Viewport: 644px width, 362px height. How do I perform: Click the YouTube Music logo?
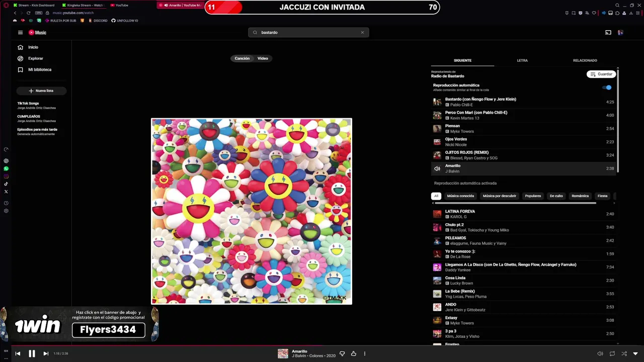click(37, 33)
